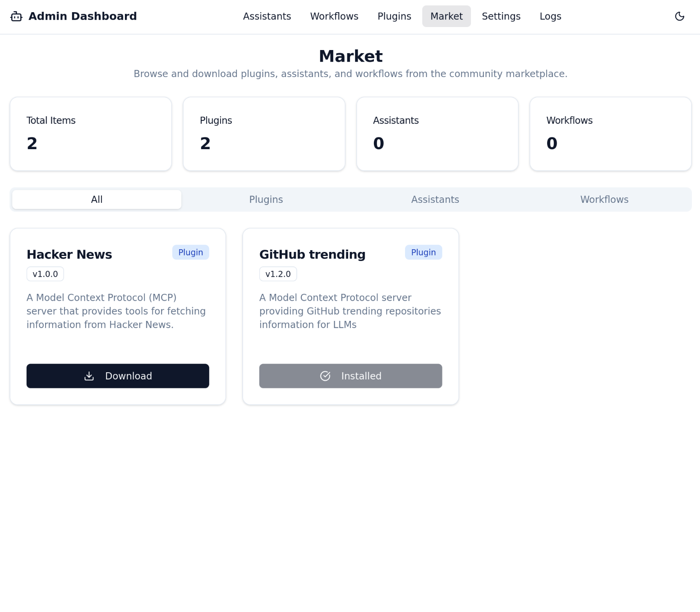Click the Total Items stat card
Screen dimensions: 700x612
click(x=91, y=134)
